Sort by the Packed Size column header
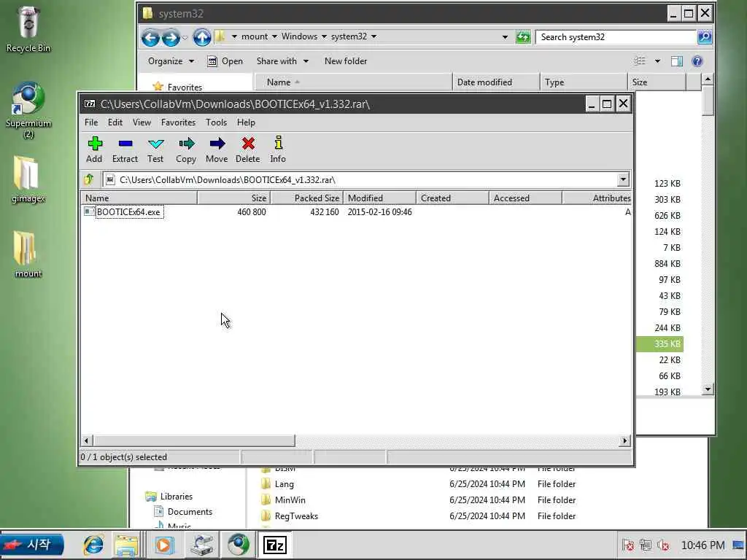Viewport: 747px width, 560px height. [x=307, y=198]
